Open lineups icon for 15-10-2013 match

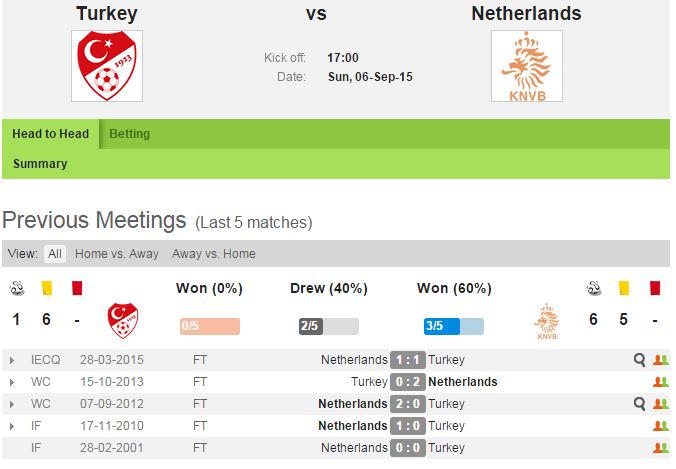tap(660, 382)
